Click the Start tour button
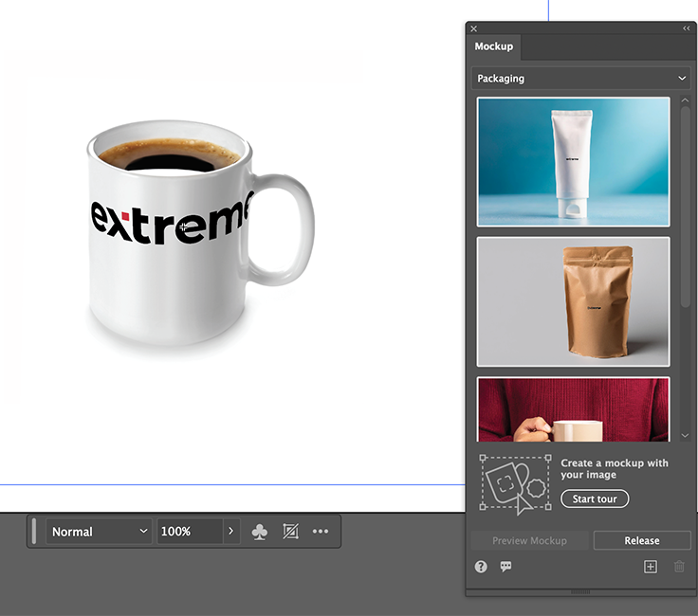Screen dimensions: 698x616 pos(595,498)
